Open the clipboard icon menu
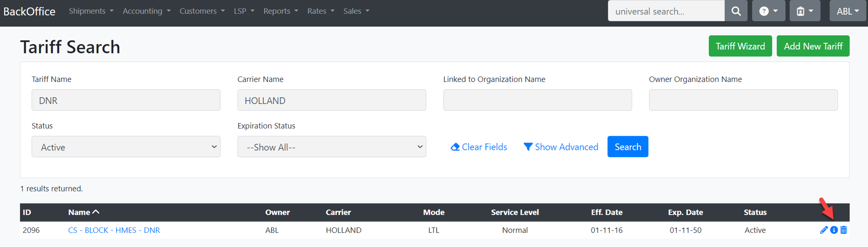The width and height of the screenshot is (868, 247). tap(805, 11)
